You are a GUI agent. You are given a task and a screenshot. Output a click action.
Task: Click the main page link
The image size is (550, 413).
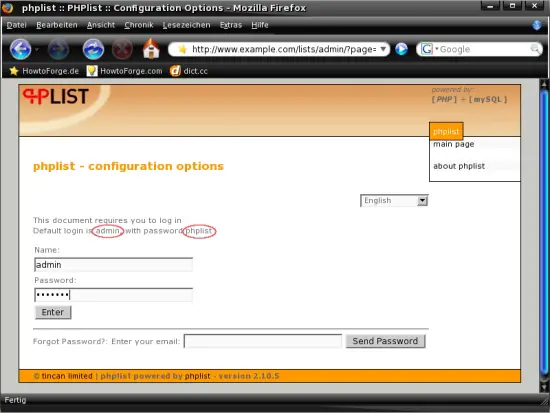point(454,144)
